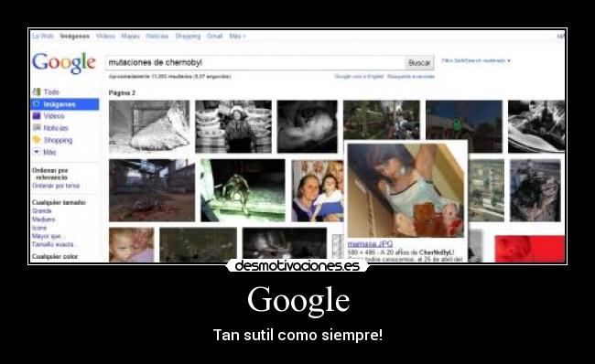Screen dimensions: 595x364
Task: Open Shopping in the top navigation bar
Action: (188, 36)
